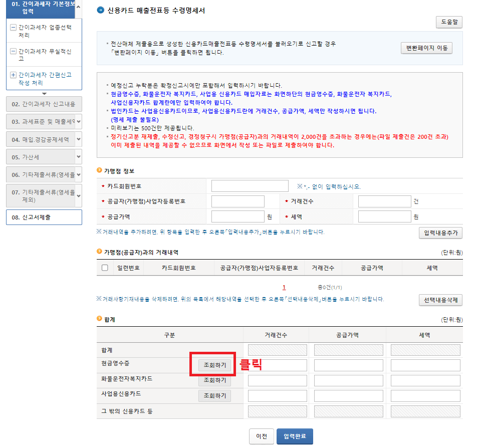
Task: Open the 08. 신고서제출 menu
Action: click(44, 217)
